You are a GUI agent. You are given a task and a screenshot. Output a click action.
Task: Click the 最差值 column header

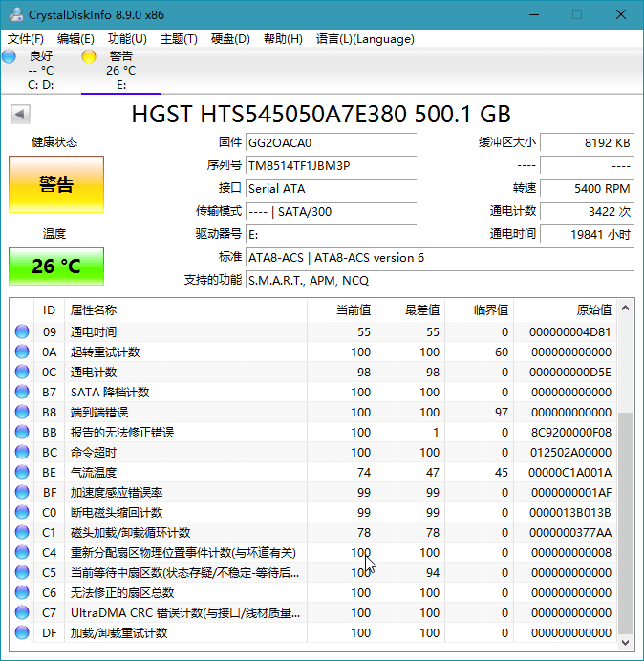click(x=410, y=310)
